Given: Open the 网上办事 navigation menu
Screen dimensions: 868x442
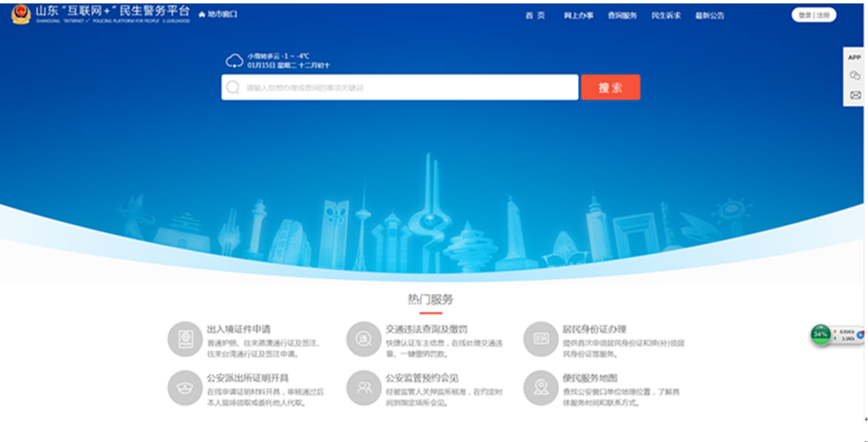Looking at the screenshot, I should (x=579, y=15).
